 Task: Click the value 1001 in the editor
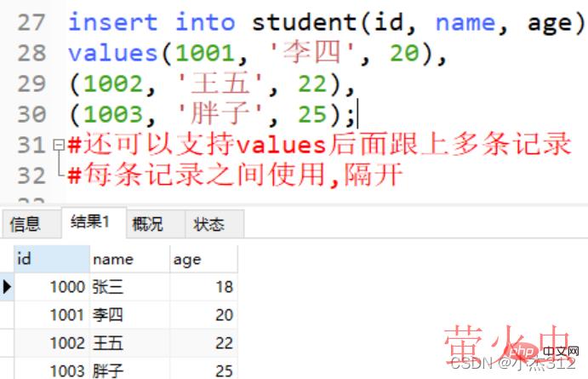tap(205, 53)
